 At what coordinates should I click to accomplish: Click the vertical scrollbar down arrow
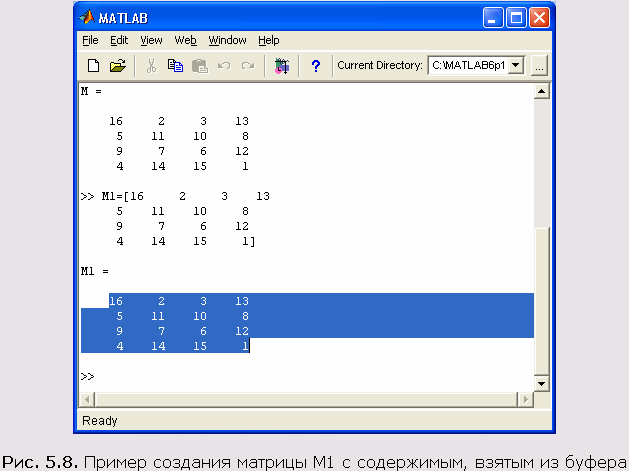pyautogui.click(x=542, y=384)
